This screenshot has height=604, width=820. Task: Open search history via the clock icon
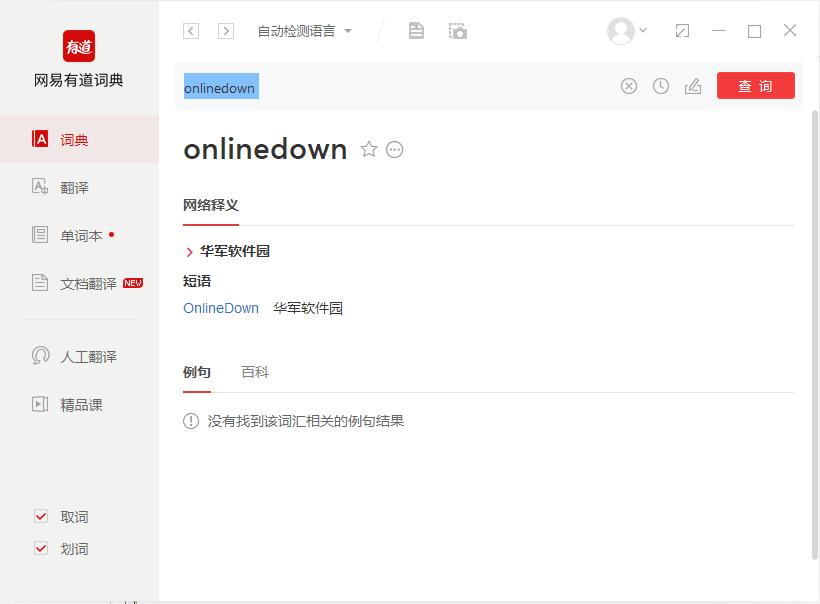pyautogui.click(x=660, y=86)
